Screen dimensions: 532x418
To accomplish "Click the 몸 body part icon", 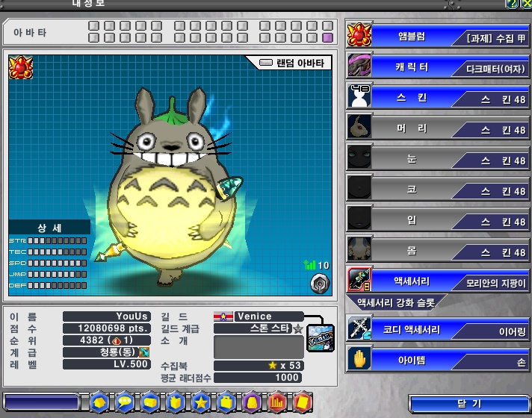I will pyautogui.click(x=359, y=249).
